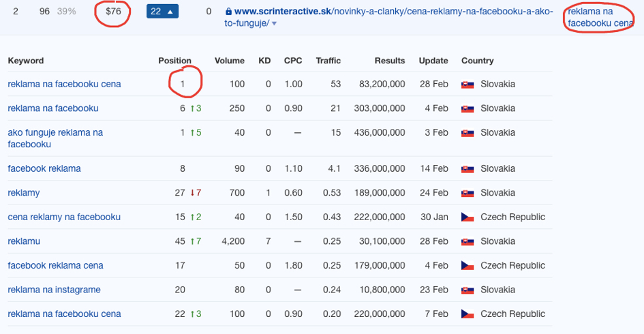
Task: Sort by the Position column header
Action: [174, 61]
